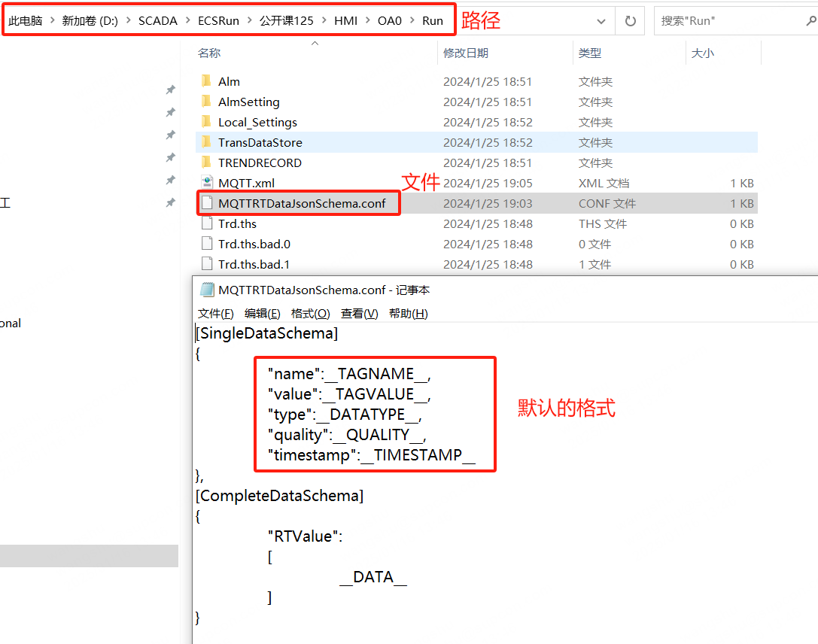818x644 pixels.
Task: Open Notepad 帮助(H) menu
Action: pyautogui.click(x=409, y=314)
